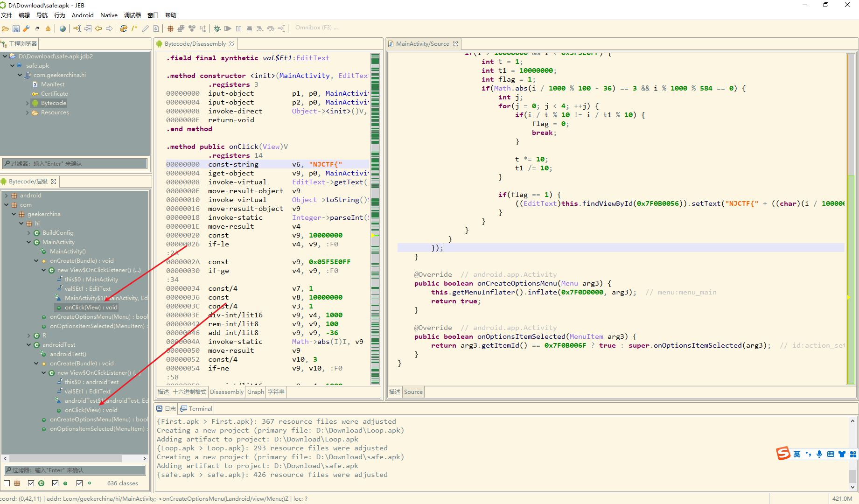859x504 pixels.
Task: Open the 文件 menu
Action: [7, 15]
